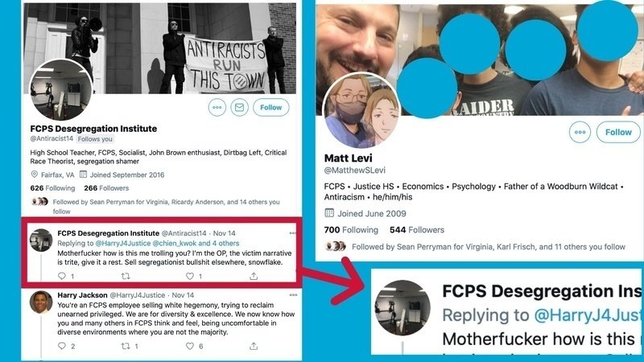
Task: Reply to the highlighted Nov 14 tweet
Action: tap(62, 276)
